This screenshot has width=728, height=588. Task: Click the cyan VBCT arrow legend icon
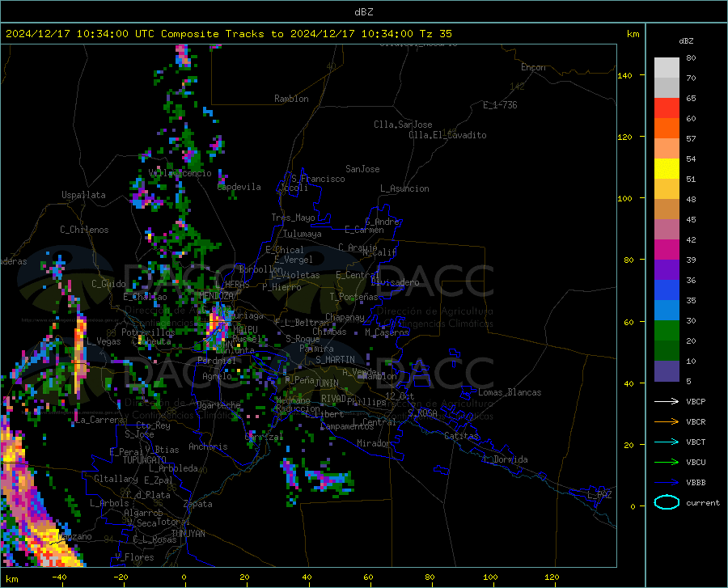click(x=667, y=442)
